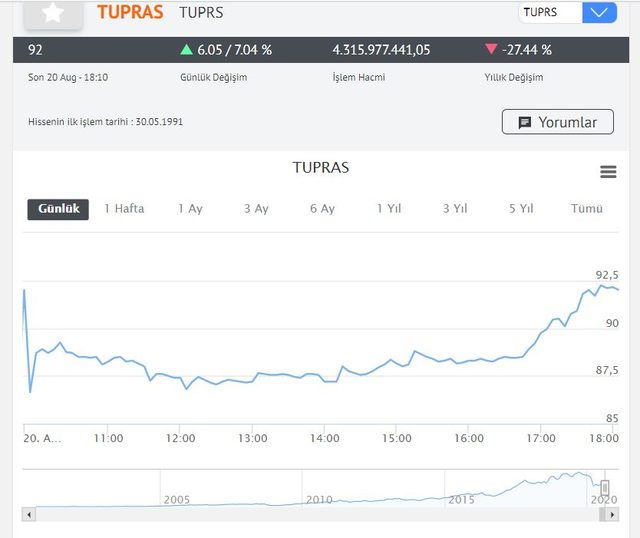Click the navigator scrollbar thumb at right end

[602, 514]
